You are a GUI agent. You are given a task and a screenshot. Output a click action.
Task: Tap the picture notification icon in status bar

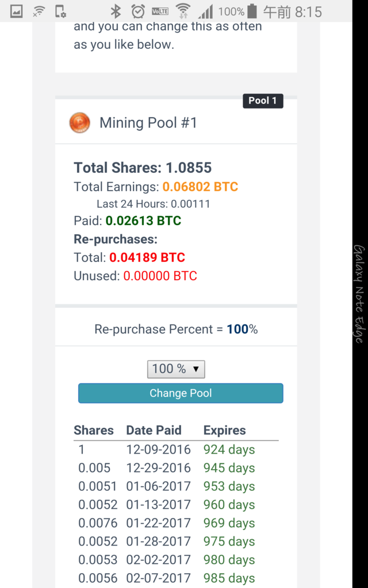coord(16,11)
